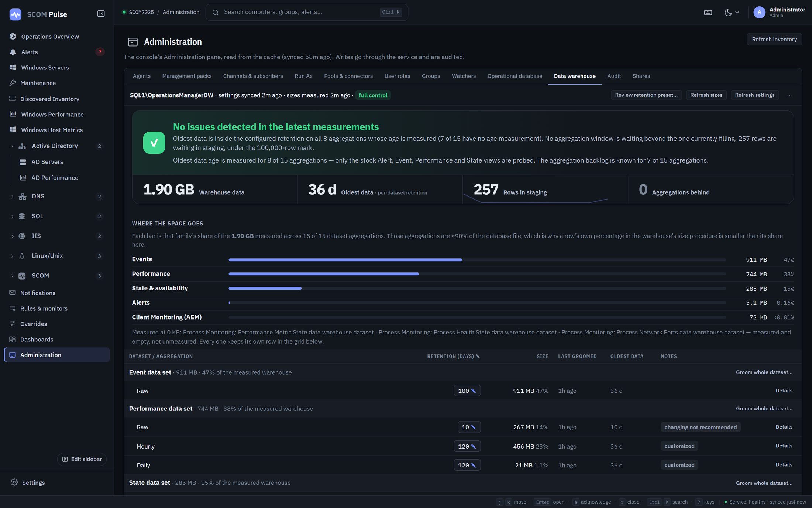This screenshot has height=508, width=812.
Task: Click the State & availability usage bar
Action: point(477,288)
